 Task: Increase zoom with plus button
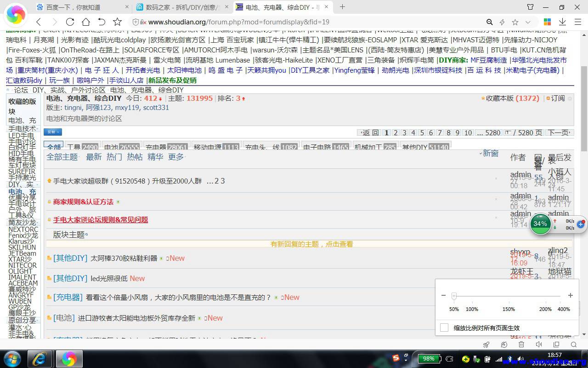[x=571, y=295]
